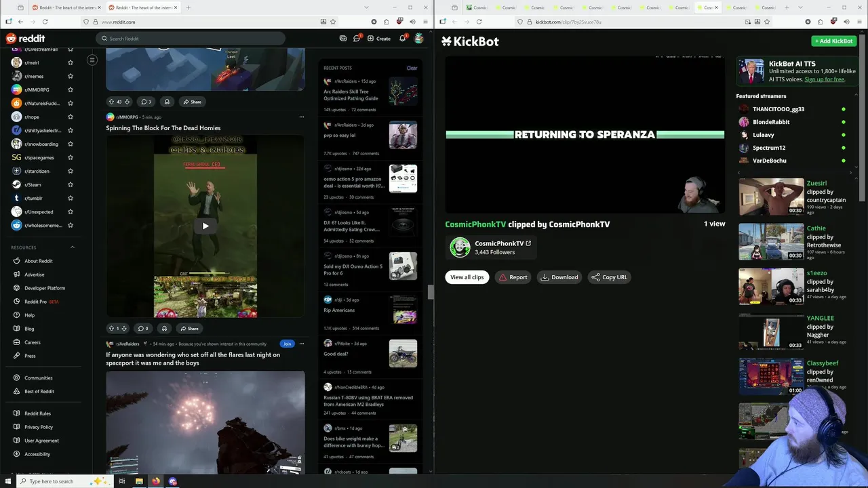Open overflow menu on ArcRaiders flares post
Screen dimensions: 868x488
(x=302, y=344)
